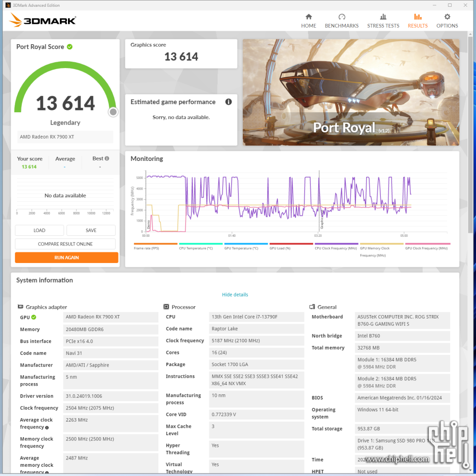Click the Cores value 16 (24)

point(256,353)
